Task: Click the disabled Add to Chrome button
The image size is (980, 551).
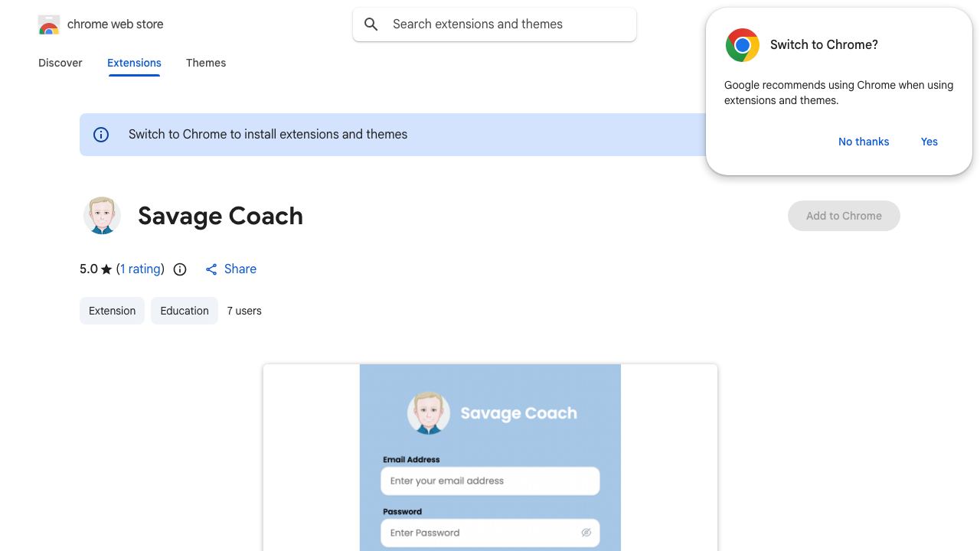Action: 844,216
